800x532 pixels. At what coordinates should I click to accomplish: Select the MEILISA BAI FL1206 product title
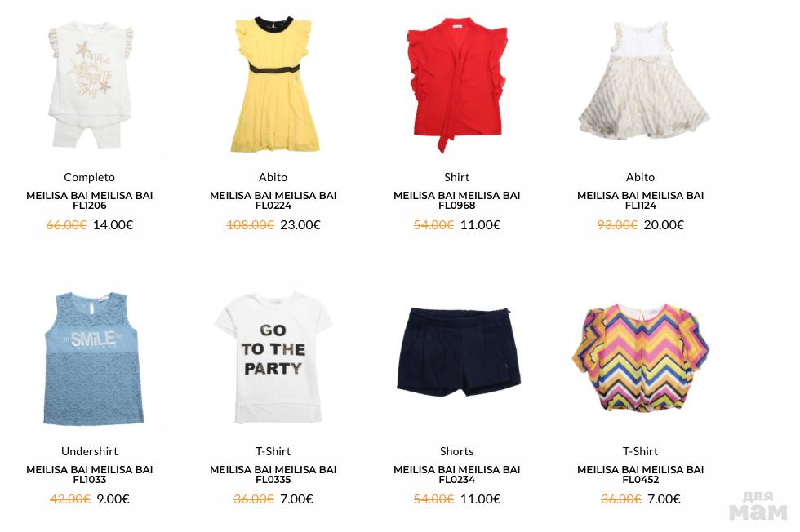[x=90, y=201]
